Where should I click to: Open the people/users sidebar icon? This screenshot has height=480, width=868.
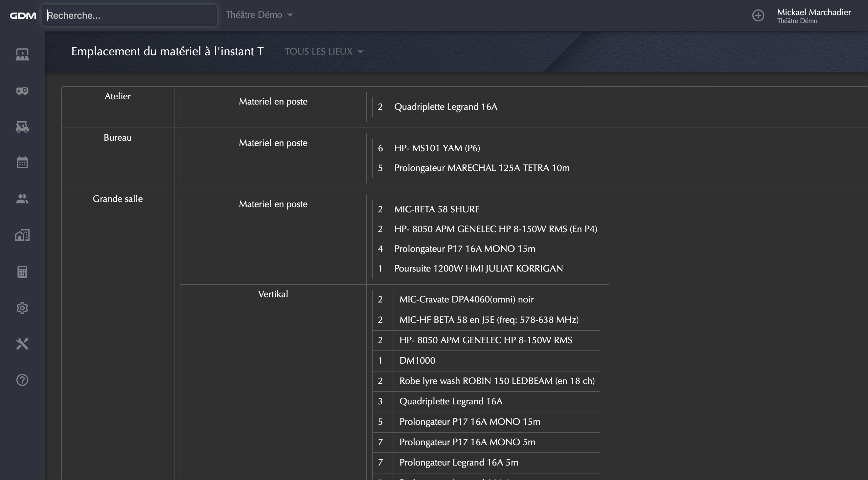(22, 199)
